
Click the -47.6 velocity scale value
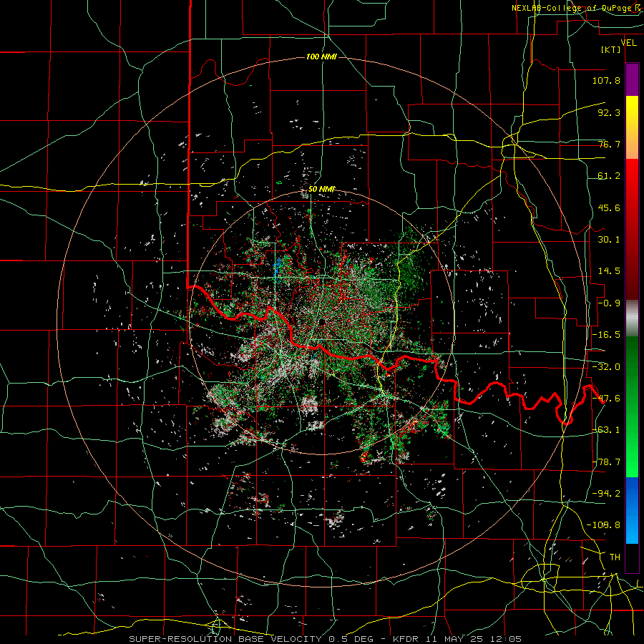pos(606,399)
